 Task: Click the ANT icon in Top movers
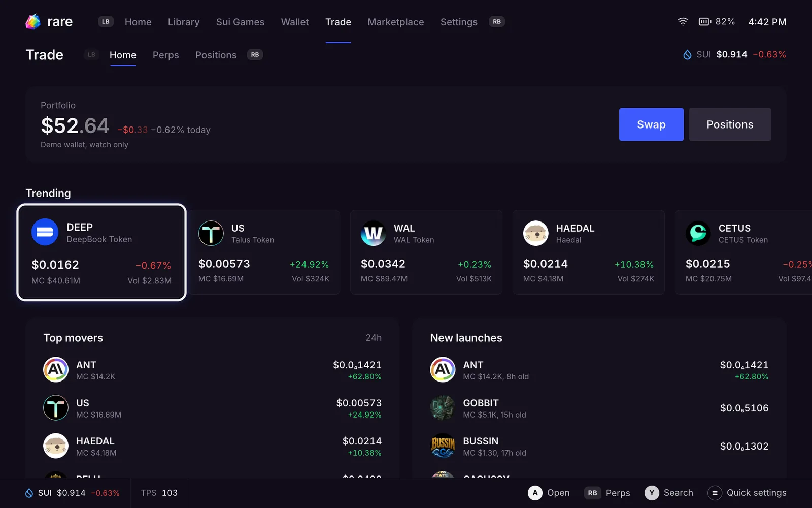56,370
